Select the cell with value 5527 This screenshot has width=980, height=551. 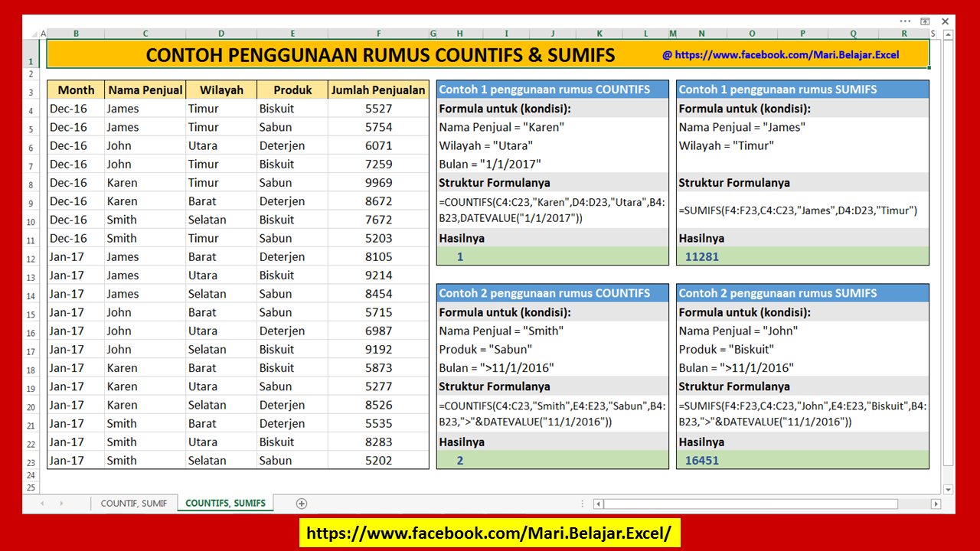[x=378, y=109]
